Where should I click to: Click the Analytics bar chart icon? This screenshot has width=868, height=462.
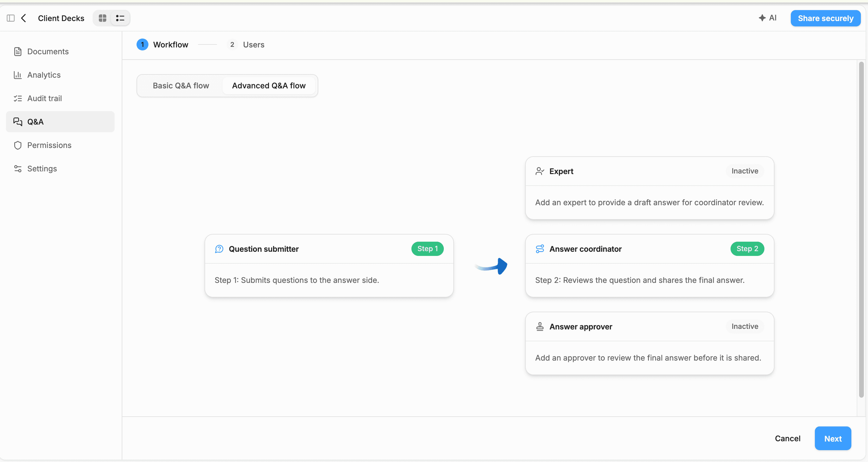(18, 75)
